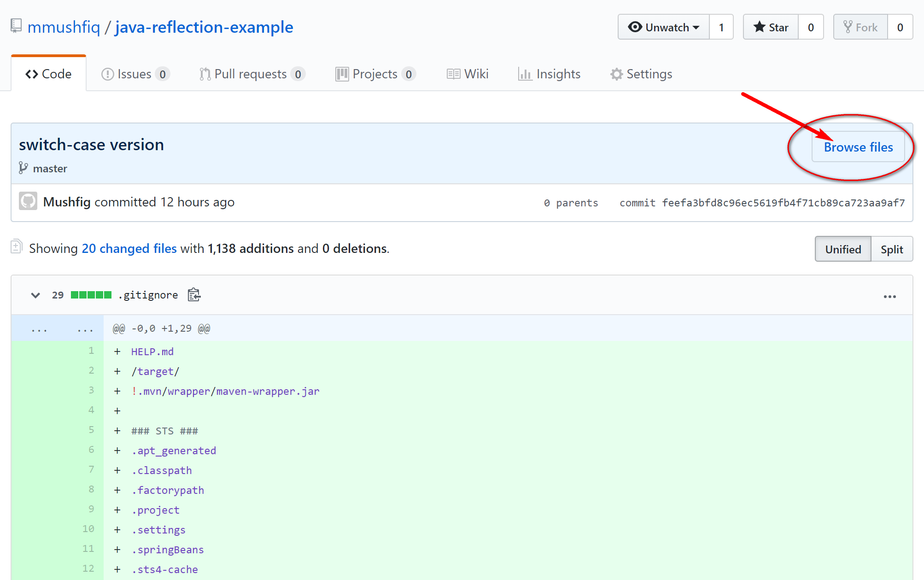This screenshot has width=924, height=580.
Task: Click the master branch name
Action: 50,169
